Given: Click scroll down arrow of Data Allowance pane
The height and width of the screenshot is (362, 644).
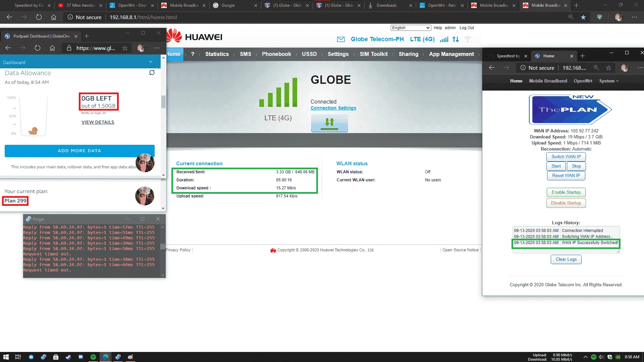Looking at the screenshot, I should [163, 175].
